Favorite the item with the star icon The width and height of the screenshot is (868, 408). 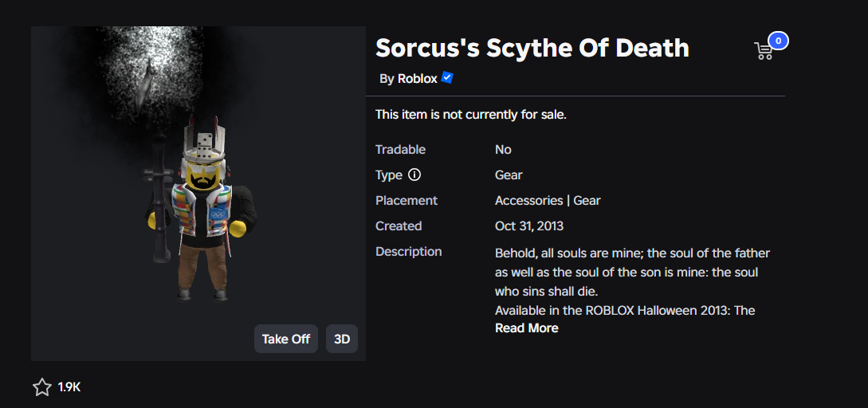[x=42, y=387]
